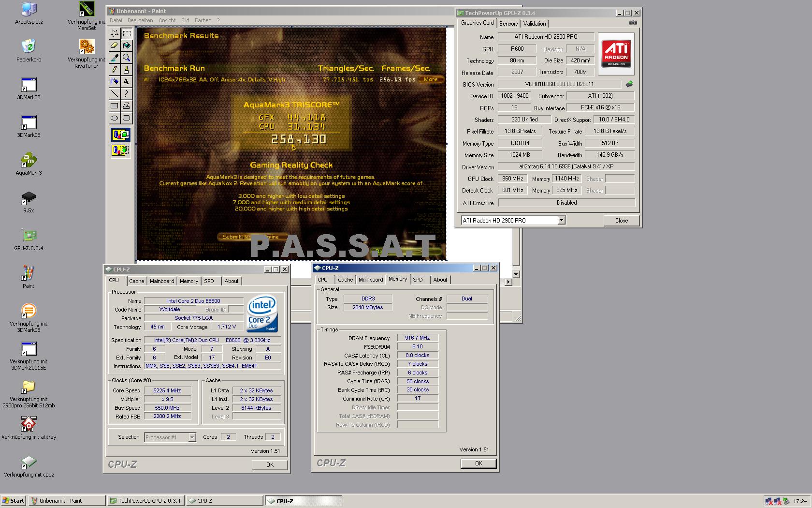Open the Datei menu in Paint
This screenshot has height=508, width=812.
[x=116, y=20]
